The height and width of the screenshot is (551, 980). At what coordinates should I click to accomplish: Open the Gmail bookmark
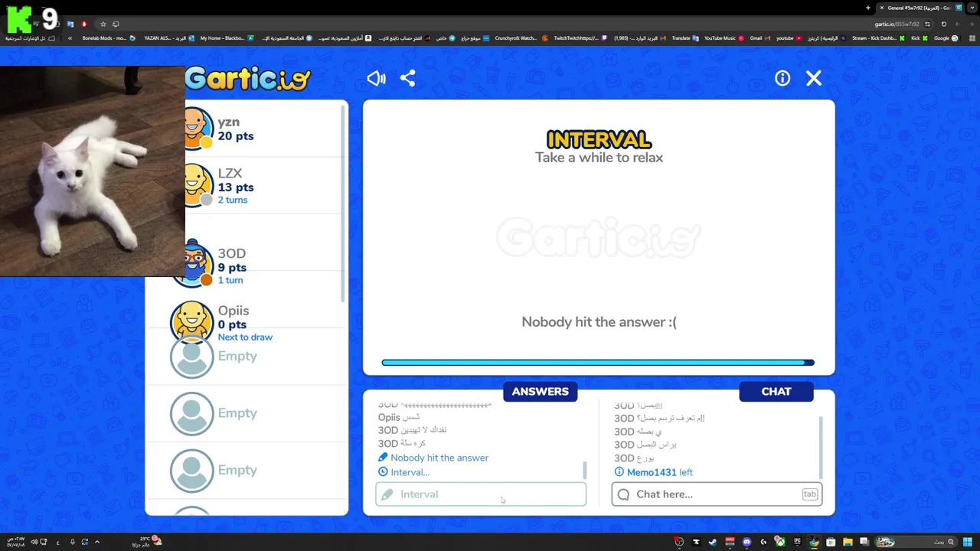pos(760,38)
